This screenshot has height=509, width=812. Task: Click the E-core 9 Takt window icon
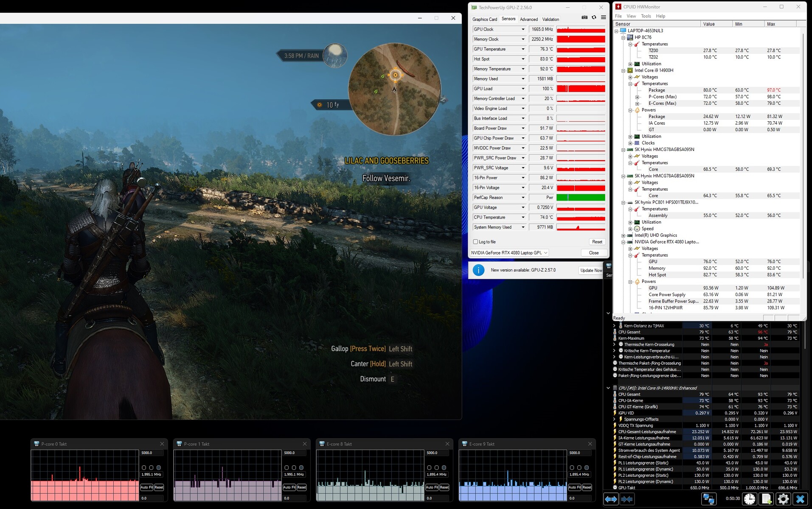(464, 444)
